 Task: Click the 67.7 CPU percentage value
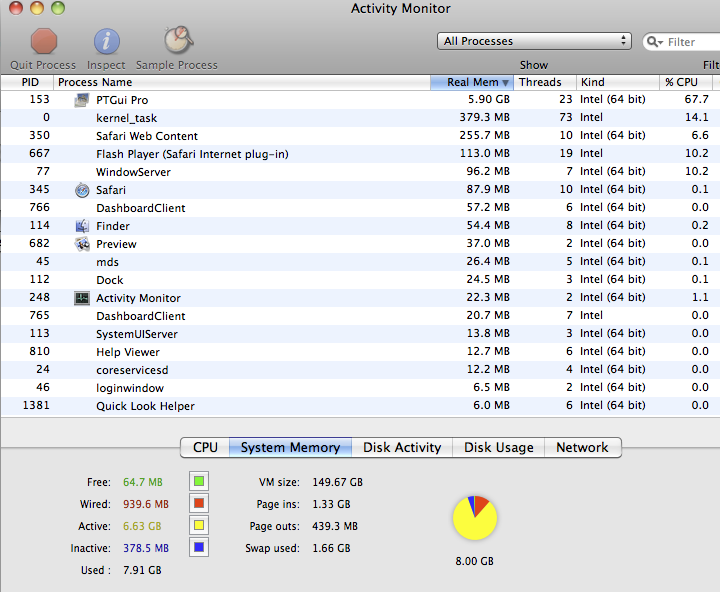click(696, 99)
